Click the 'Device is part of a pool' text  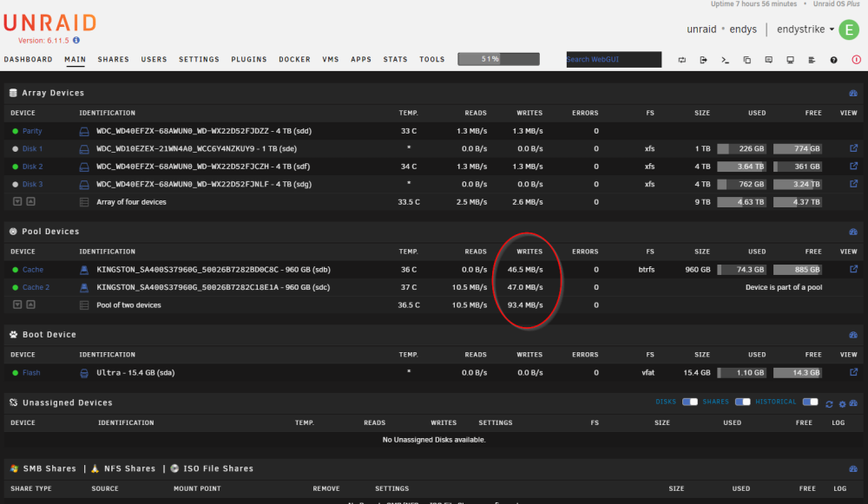(783, 287)
